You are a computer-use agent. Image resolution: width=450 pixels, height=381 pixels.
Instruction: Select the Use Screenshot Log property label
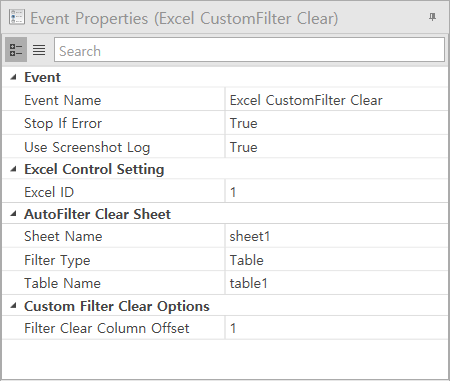pyautogui.click(x=87, y=147)
